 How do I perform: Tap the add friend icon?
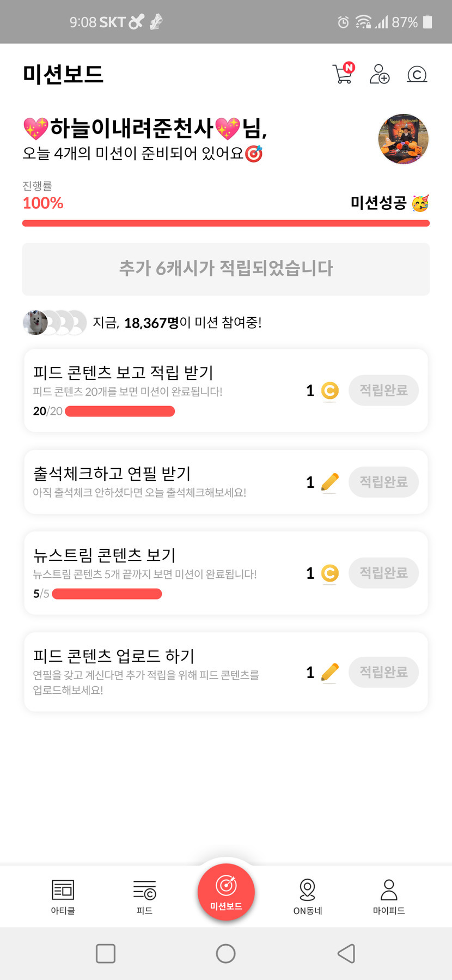tap(380, 74)
